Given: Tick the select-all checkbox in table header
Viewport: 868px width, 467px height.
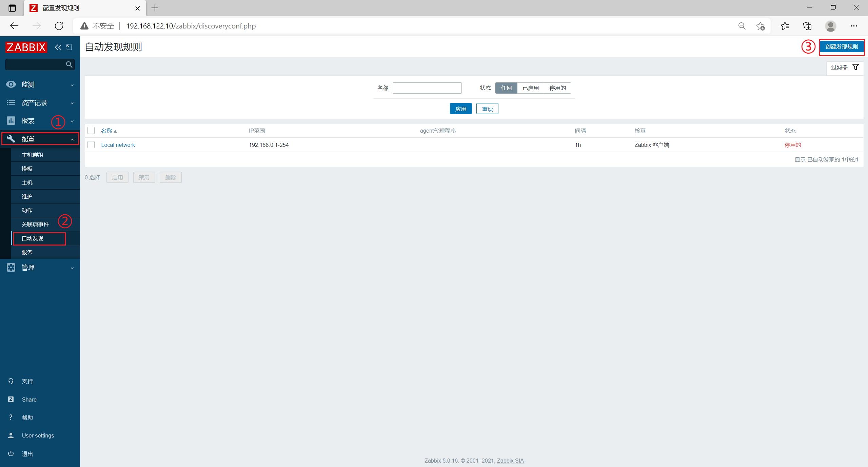Looking at the screenshot, I should pos(91,131).
